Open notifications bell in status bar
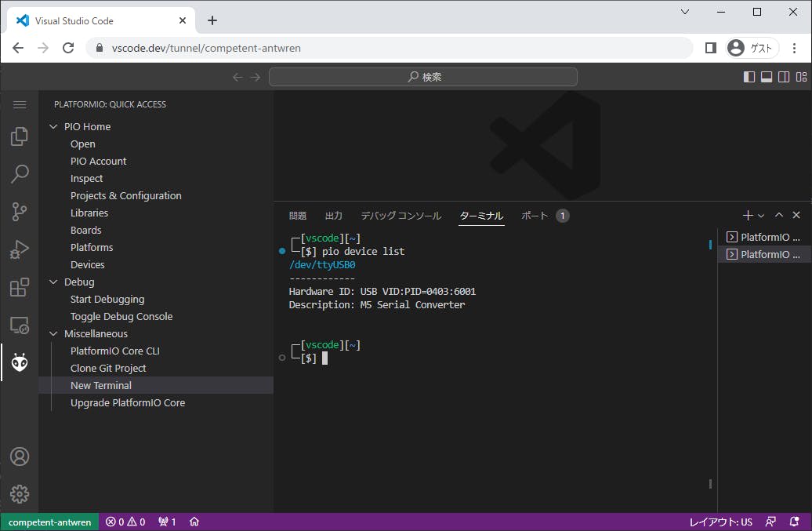Viewport: 812px width, 531px height. coord(794,522)
